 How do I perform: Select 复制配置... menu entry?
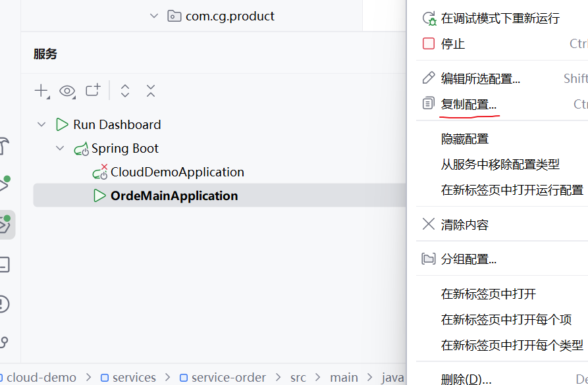point(468,104)
